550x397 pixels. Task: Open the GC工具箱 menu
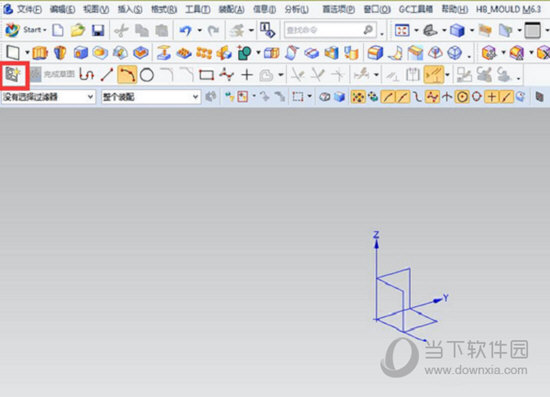click(x=415, y=9)
